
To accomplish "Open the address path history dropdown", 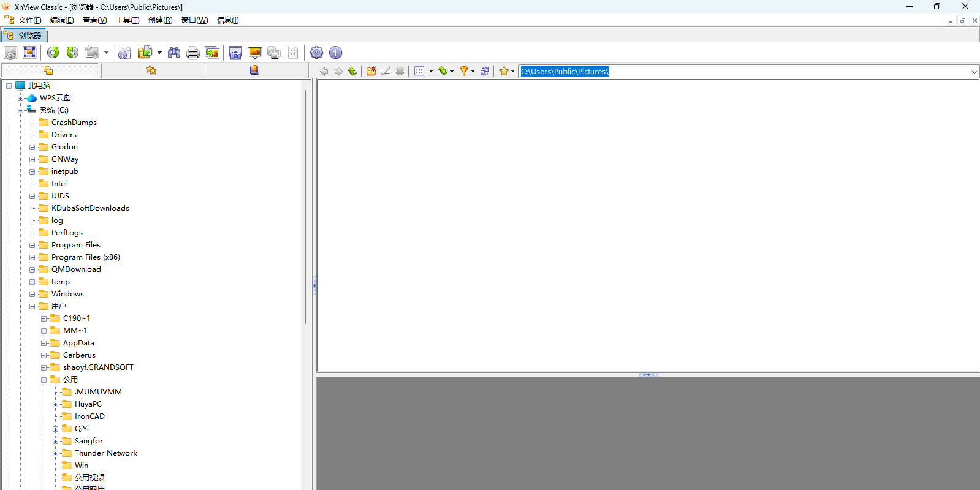I will (x=974, y=72).
